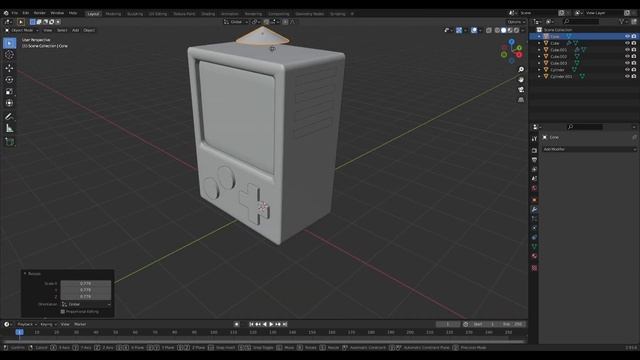Expand the Cylinder tree row
640x360 pixels.
pos(539,70)
